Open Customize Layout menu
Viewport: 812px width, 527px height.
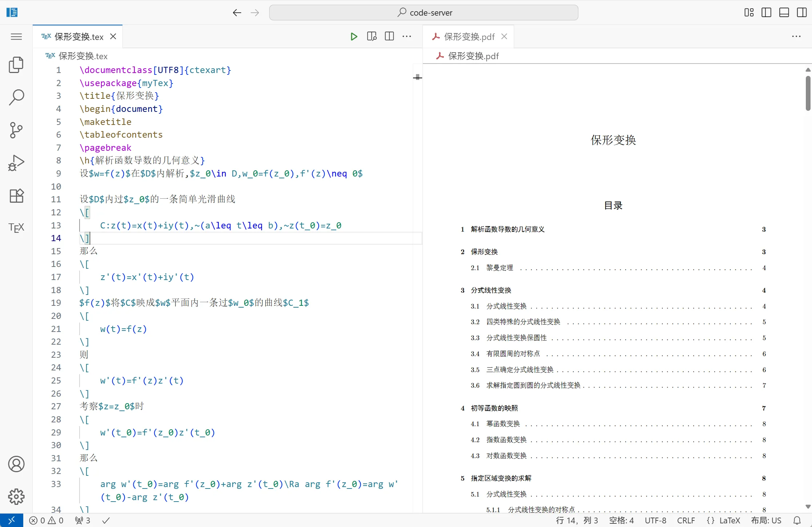(749, 13)
